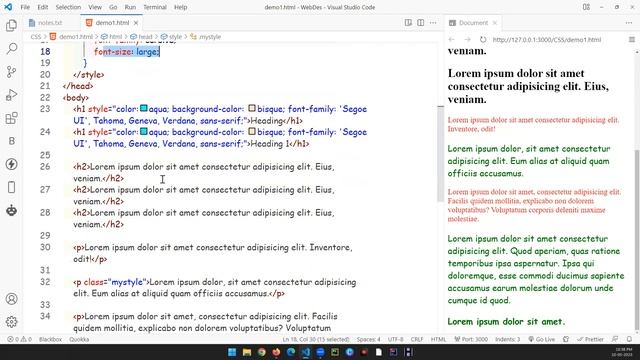
Task: Switch to the notes.txt tab
Action: pos(50,23)
